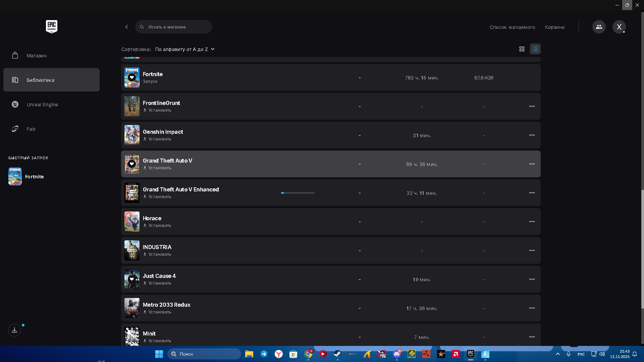Open the options menu for Genshin Impact
The image size is (644, 362).
click(532, 135)
